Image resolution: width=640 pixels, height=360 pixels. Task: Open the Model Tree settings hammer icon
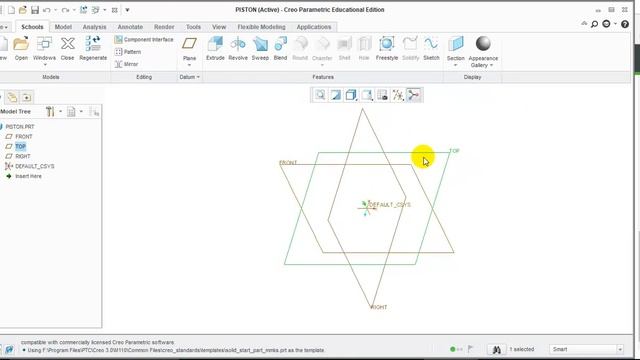coord(50,111)
